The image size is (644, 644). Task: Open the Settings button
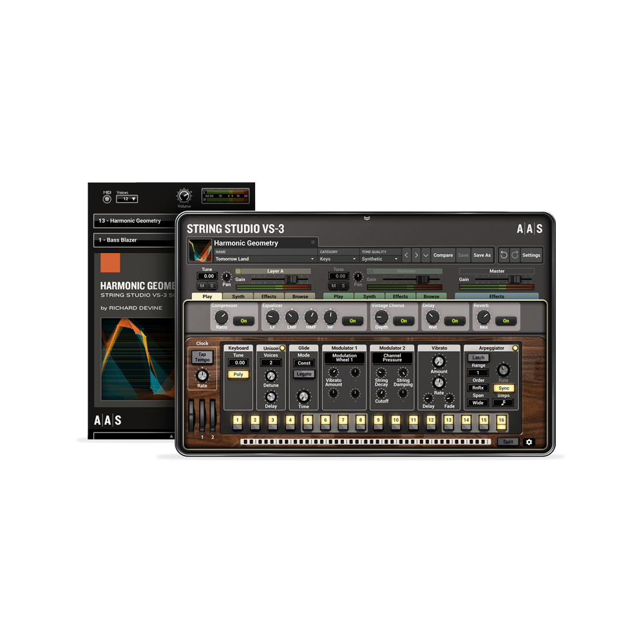pyautogui.click(x=531, y=255)
